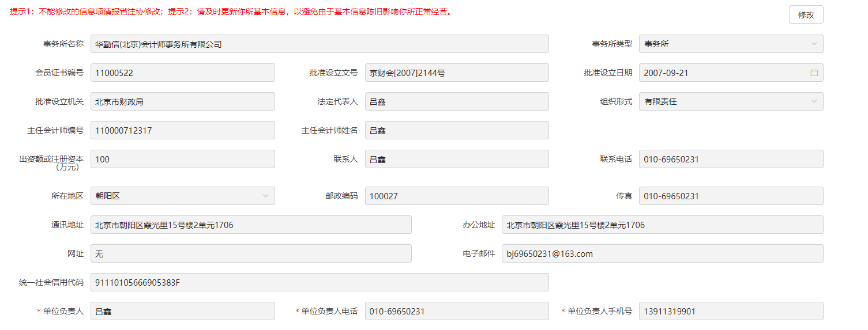Focus the 办公地址 input field

point(662,225)
